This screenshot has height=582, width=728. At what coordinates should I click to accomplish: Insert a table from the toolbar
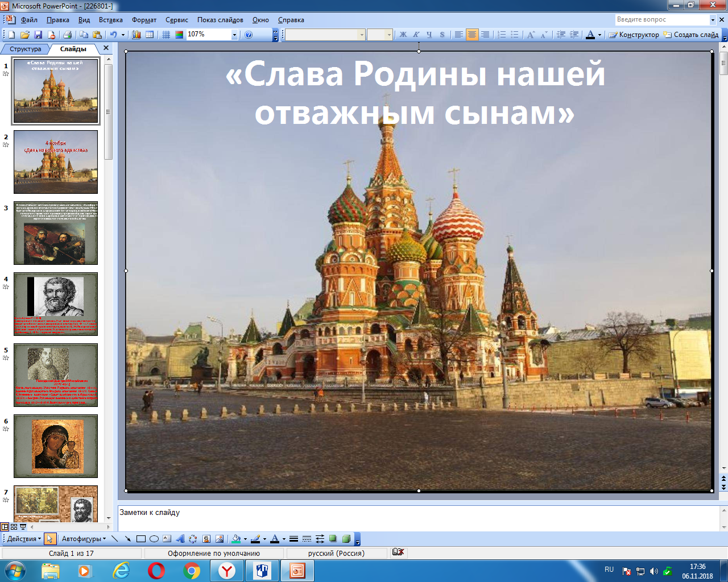150,35
